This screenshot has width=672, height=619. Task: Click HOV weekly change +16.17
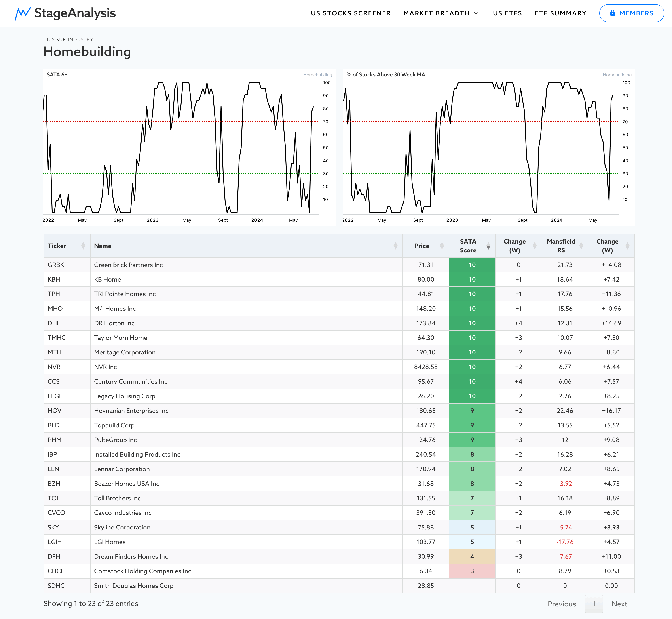pos(611,411)
